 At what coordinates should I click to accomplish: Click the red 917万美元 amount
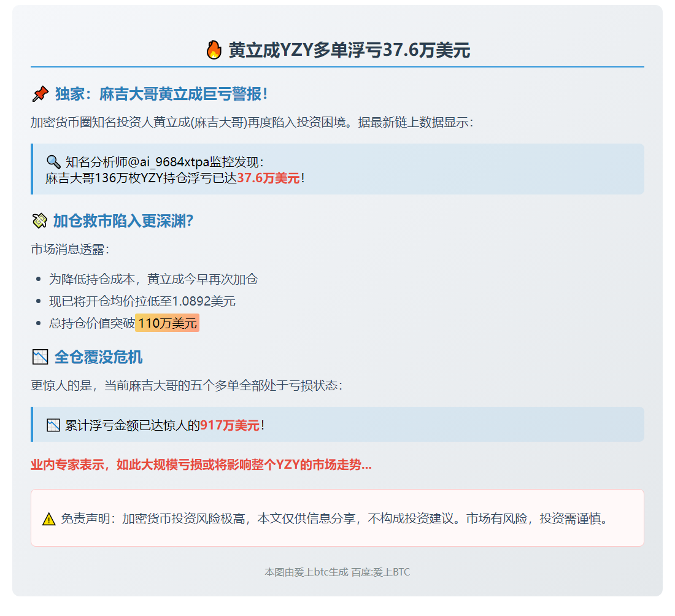coord(230,425)
